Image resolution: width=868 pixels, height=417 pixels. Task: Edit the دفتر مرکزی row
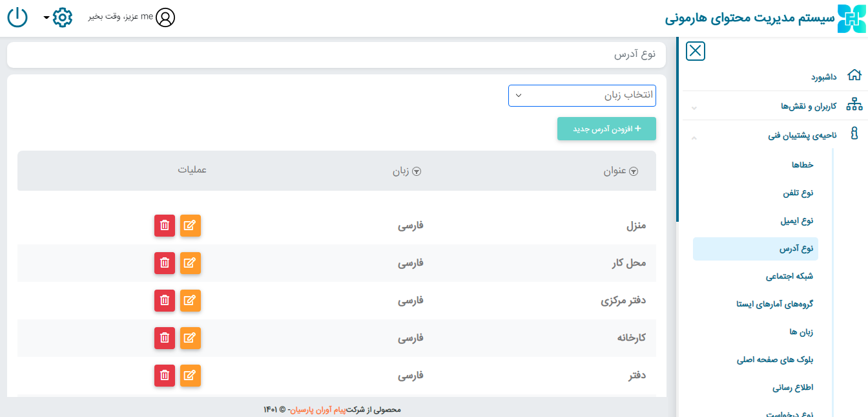point(190,301)
